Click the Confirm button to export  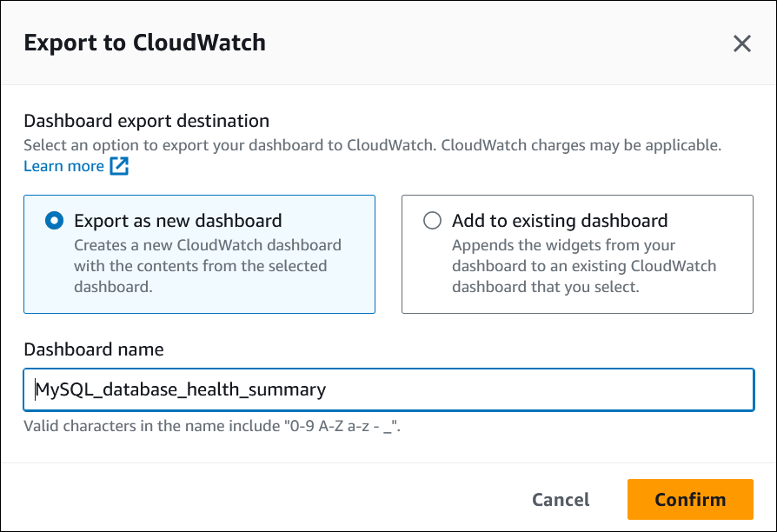[x=690, y=500]
